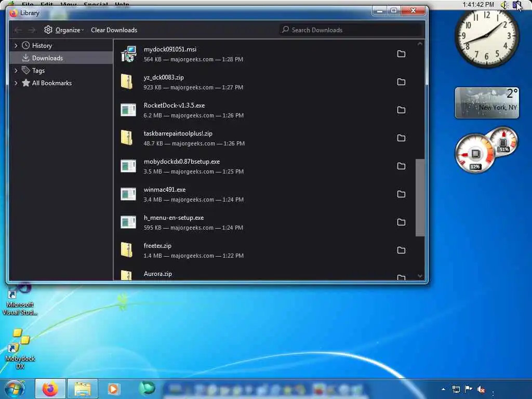The width and height of the screenshot is (532, 399).
Task: Click the speaker icon in the top menu bar
Action: pyautogui.click(x=504, y=5)
